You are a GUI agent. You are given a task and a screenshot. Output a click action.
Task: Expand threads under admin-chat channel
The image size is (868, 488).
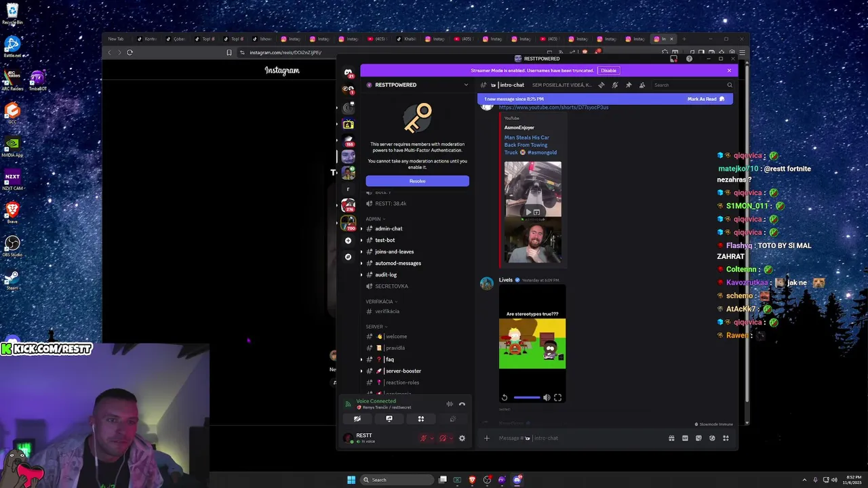click(361, 228)
